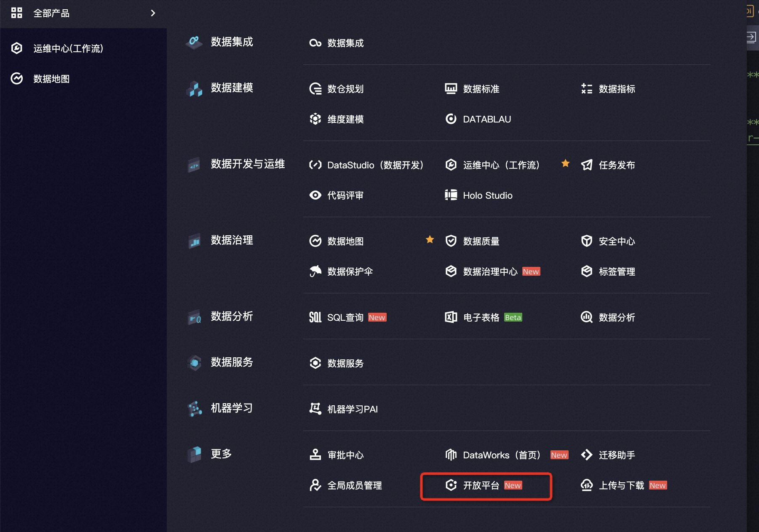Open 运维中心(工作流) in the left sidebar
Screen dimensions: 759x532
(x=68, y=48)
